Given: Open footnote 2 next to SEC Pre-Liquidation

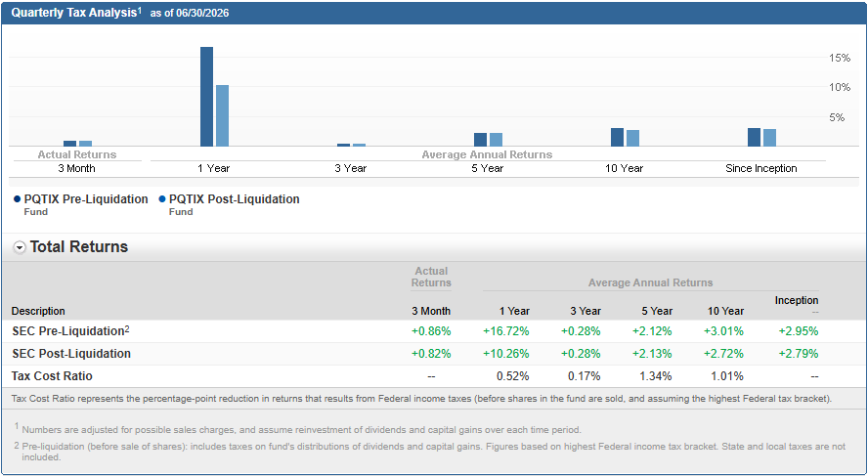Looking at the screenshot, I should (x=127, y=328).
